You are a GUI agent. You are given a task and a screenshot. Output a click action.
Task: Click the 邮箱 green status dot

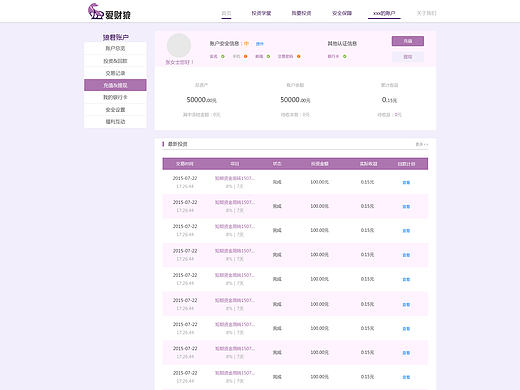click(268, 56)
